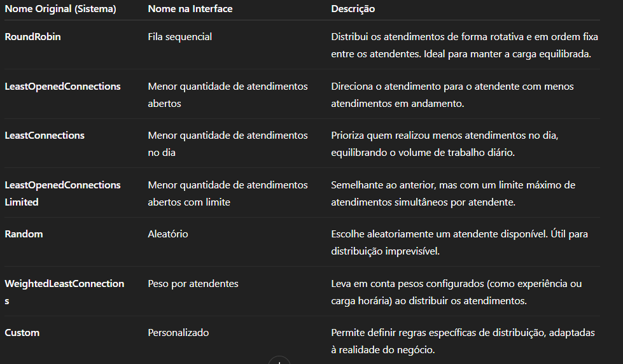Click "Menor quantidade de atendimentos abertos" cell
Screen dimensions: 623x364
tap(228, 95)
